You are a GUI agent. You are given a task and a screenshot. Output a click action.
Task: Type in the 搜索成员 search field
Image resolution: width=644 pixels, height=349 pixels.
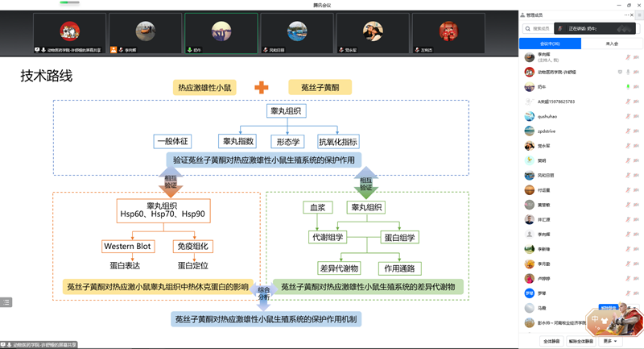(544, 28)
